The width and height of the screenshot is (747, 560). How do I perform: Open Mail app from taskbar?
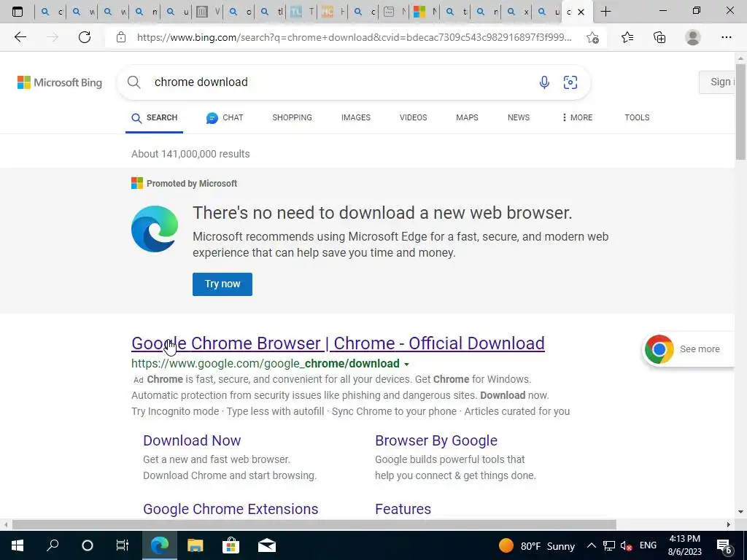coord(267,545)
